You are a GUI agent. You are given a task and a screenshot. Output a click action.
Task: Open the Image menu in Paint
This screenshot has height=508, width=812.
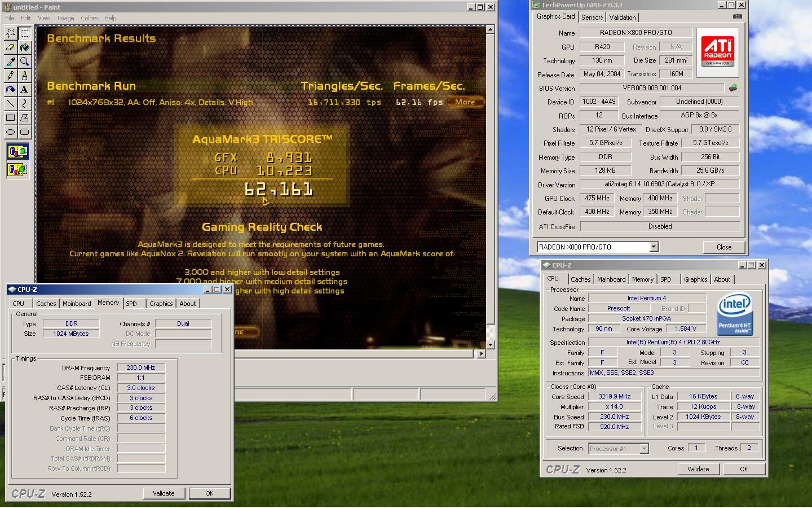click(x=65, y=18)
